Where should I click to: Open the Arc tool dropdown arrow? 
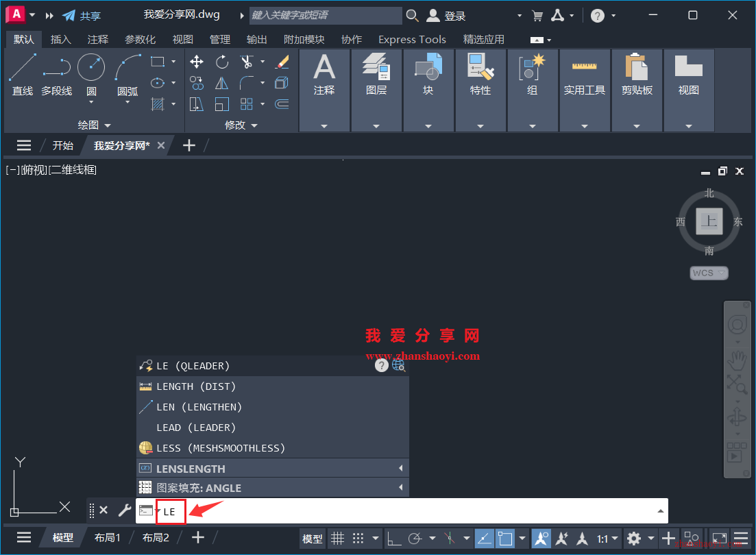tap(127, 102)
